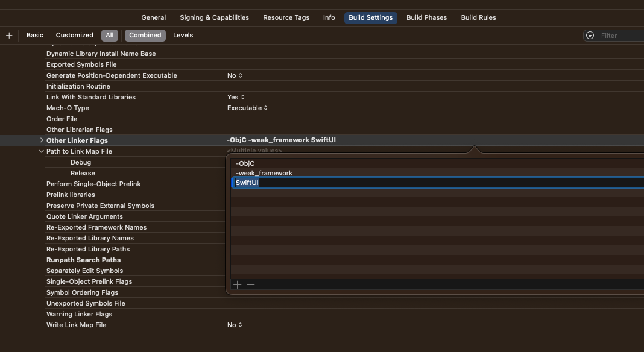Image resolution: width=644 pixels, height=352 pixels.
Task: Select the -weak_framework entry in list
Action: pyautogui.click(x=264, y=173)
